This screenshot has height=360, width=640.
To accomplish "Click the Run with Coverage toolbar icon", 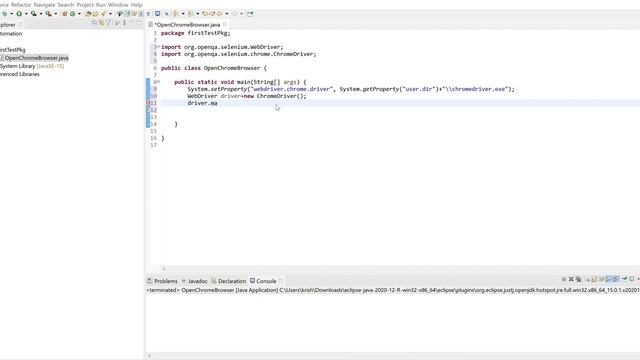I will coord(33,14).
